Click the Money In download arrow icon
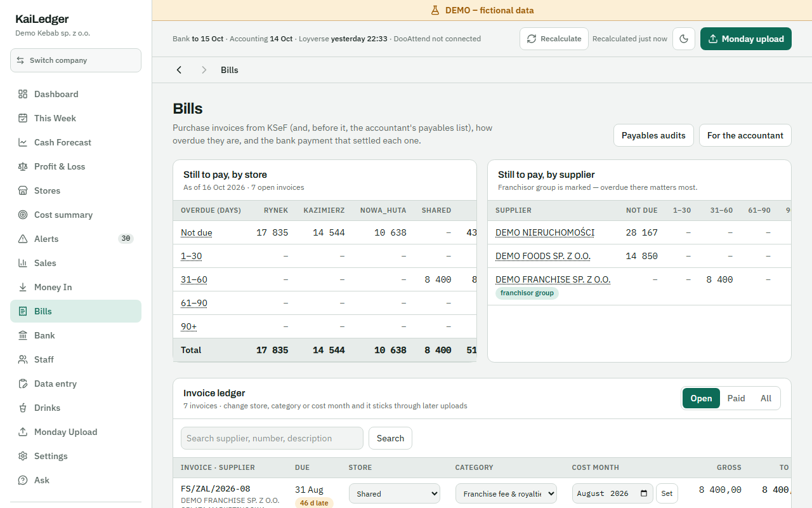Viewport: 812px width, 508px height. tap(23, 287)
